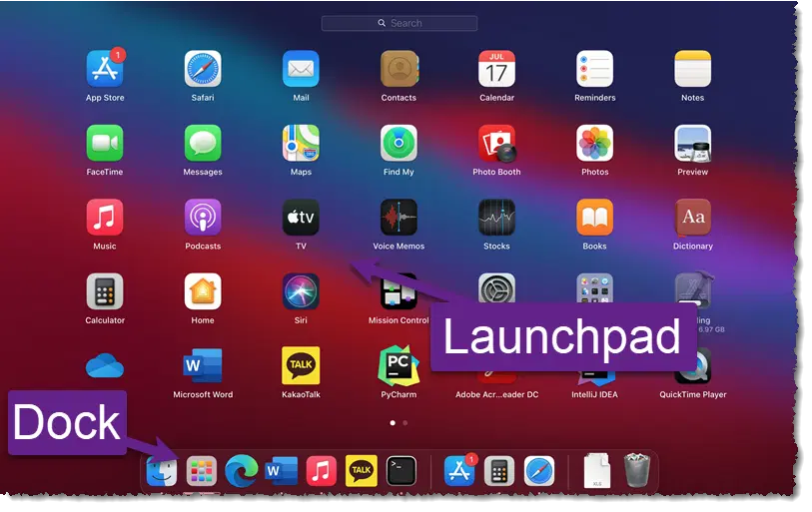Open the Trash in the Dock
The image size is (812, 512).
point(637,471)
